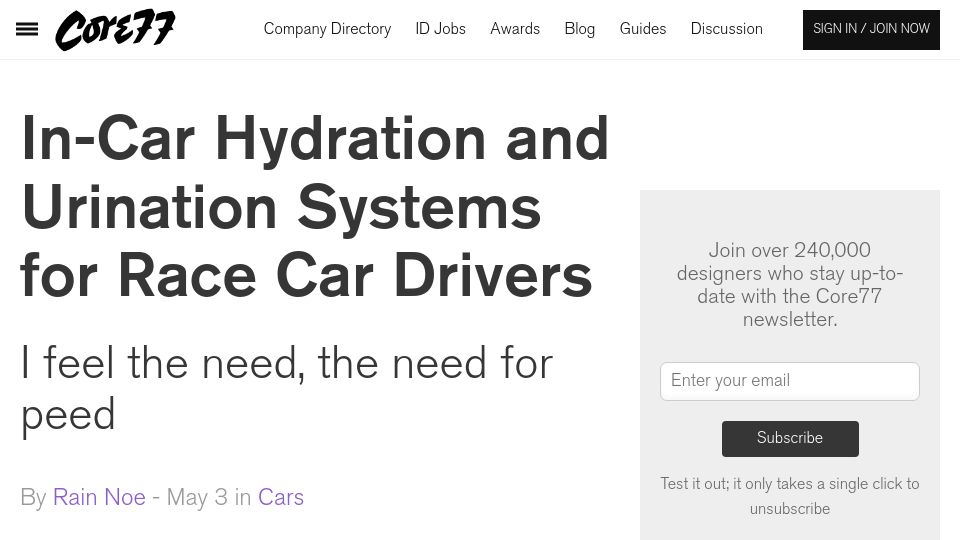Open the Awards page
Image resolution: width=960 pixels, height=540 pixels.
tap(515, 29)
